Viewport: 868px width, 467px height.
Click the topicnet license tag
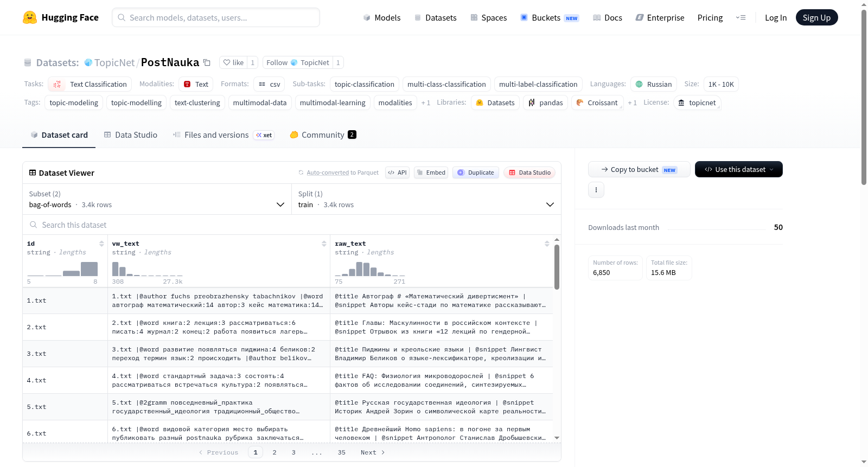(x=697, y=103)
